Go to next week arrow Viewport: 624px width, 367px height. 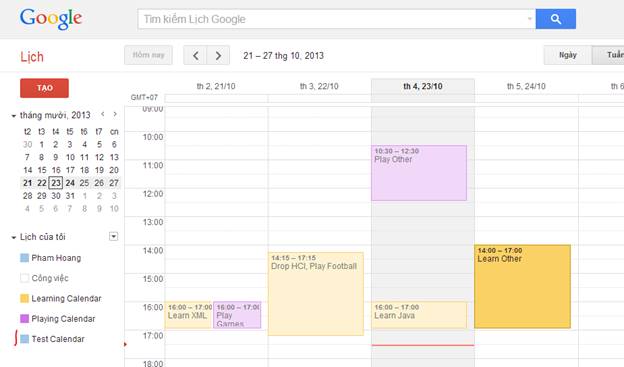pos(218,56)
